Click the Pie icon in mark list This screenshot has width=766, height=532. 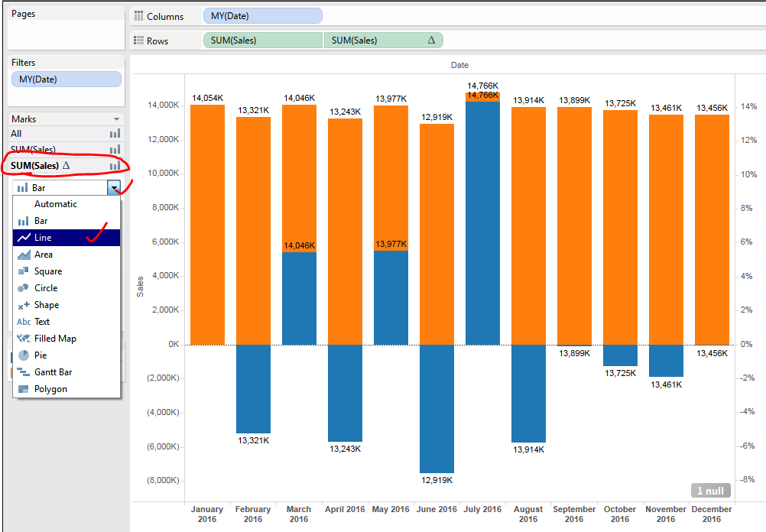click(24, 355)
